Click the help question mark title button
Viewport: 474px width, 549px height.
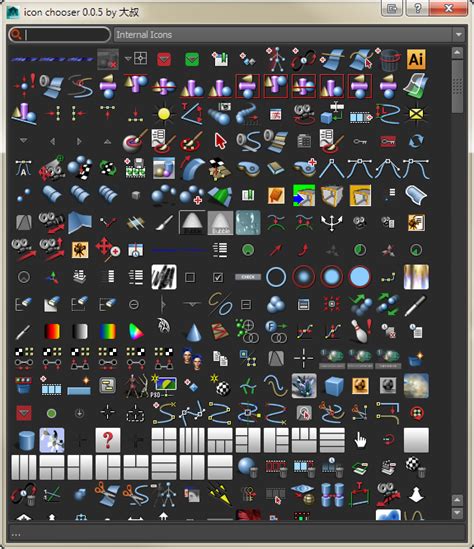coord(417,8)
